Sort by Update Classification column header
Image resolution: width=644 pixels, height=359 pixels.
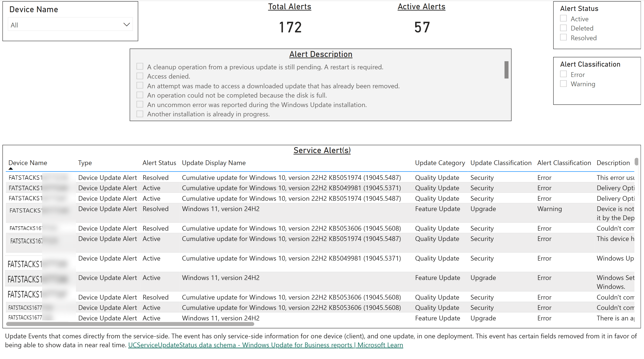501,163
